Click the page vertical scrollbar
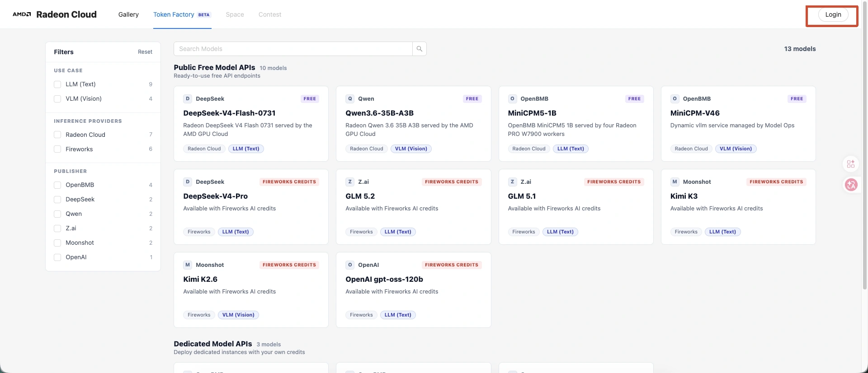 865,149
